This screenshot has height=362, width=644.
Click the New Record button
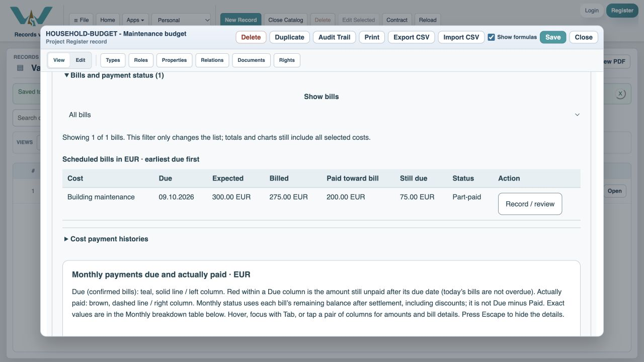[241, 20]
